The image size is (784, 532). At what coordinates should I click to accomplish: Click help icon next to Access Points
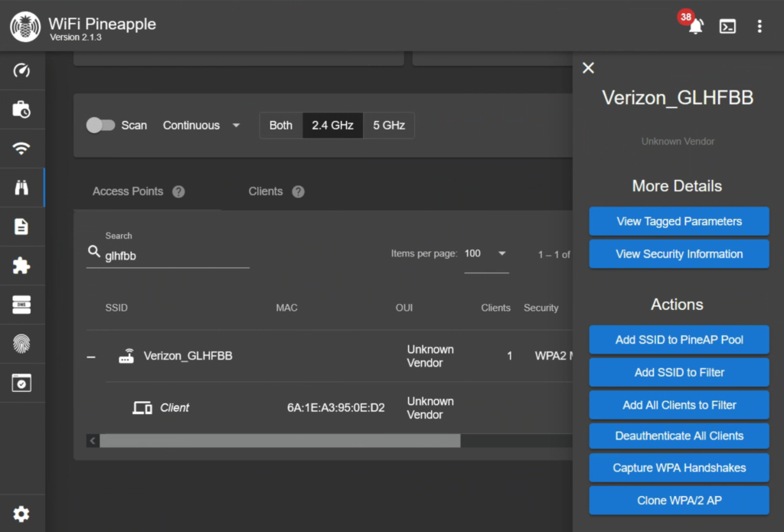pyautogui.click(x=178, y=191)
